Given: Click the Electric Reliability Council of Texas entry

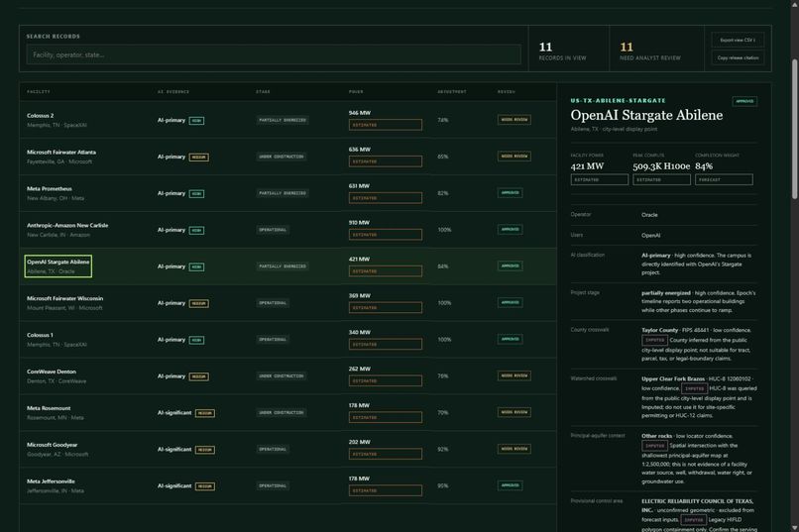Looking at the screenshot, I should click(x=698, y=505).
